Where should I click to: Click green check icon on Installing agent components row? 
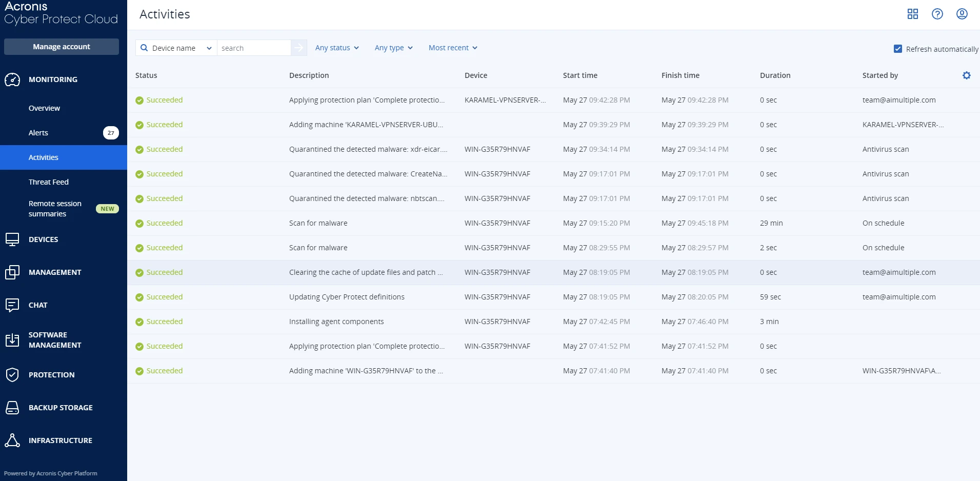(139, 322)
